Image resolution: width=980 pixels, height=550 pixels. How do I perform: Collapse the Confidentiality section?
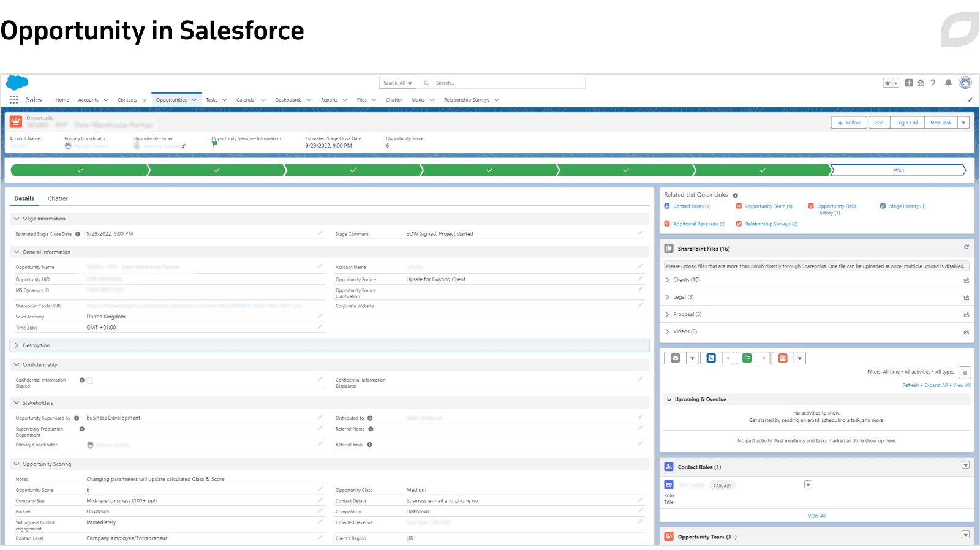17,364
